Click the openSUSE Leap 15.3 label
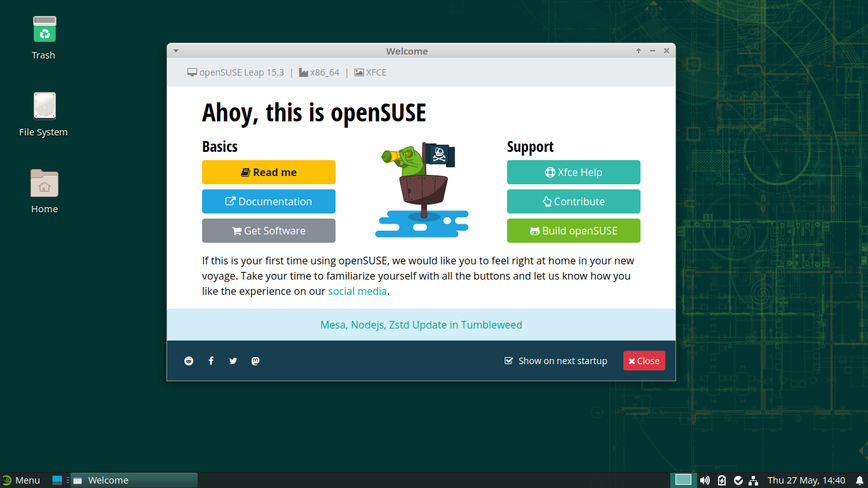This screenshot has width=868, height=488. pos(236,72)
